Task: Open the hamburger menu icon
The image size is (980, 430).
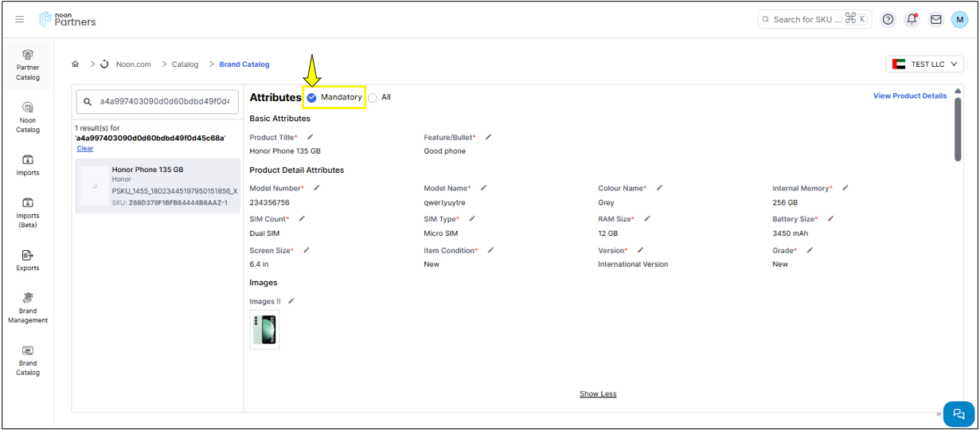Action: [20, 19]
